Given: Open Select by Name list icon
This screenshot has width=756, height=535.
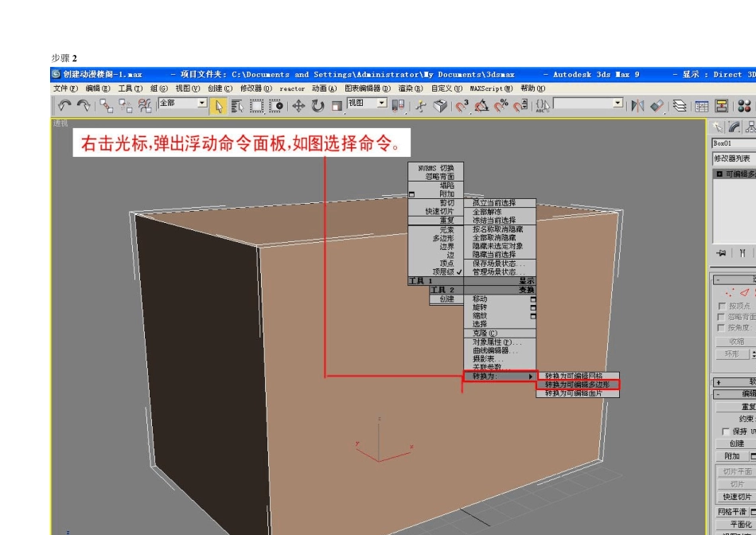Looking at the screenshot, I should coord(237,106).
